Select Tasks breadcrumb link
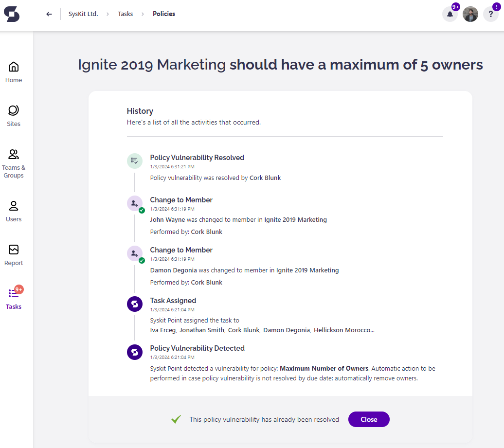This screenshot has height=448, width=504. [125, 14]
